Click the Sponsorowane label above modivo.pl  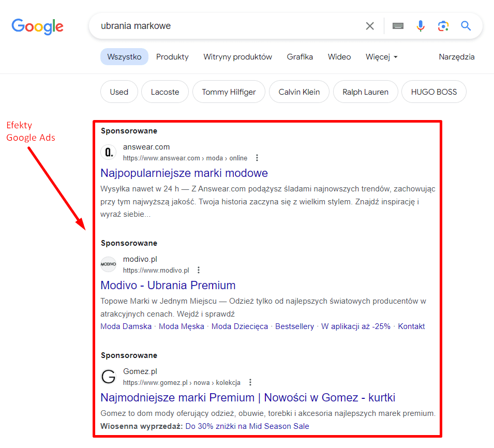click(129, 243)
